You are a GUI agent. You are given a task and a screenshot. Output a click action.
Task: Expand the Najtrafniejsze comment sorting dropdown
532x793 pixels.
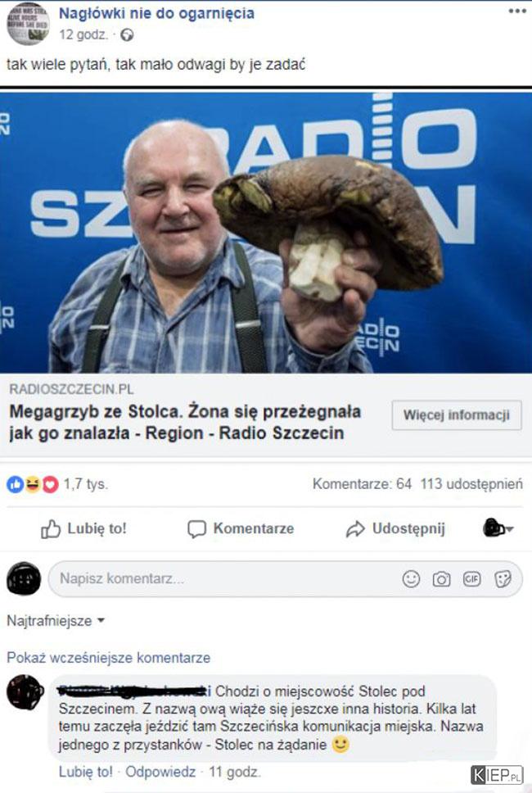pos(56,620)
